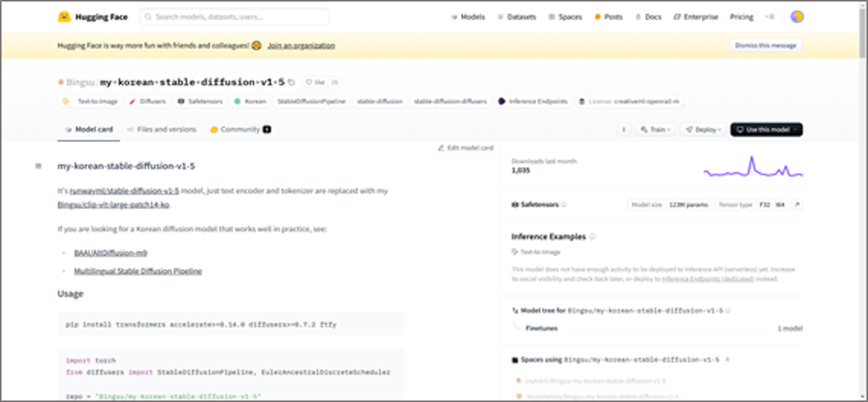The image size is (868, 402).
Task: Click the 1,035 downloads count
Action: 521,171
